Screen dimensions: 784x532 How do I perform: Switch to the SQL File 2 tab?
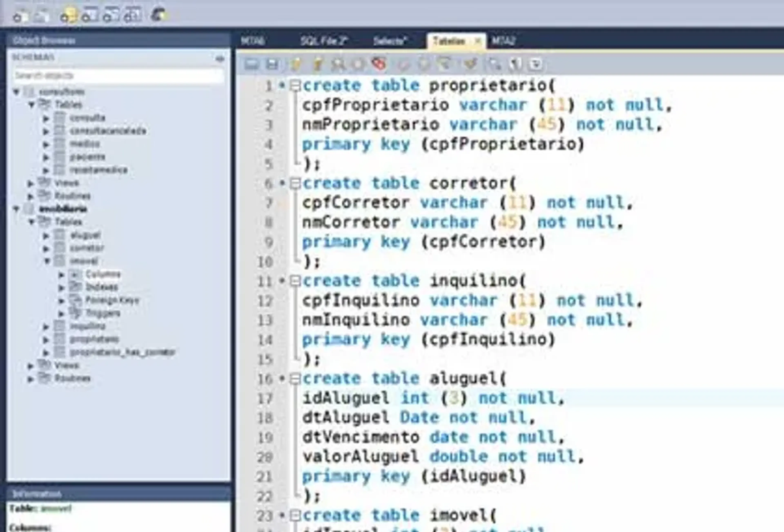pyautogui.click(x=324, y=41)
